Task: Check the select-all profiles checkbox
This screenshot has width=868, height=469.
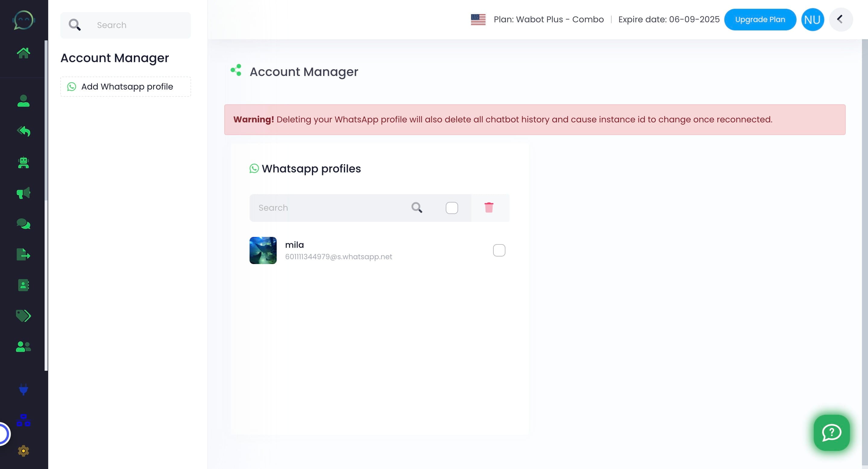Action: pos(451,208)
